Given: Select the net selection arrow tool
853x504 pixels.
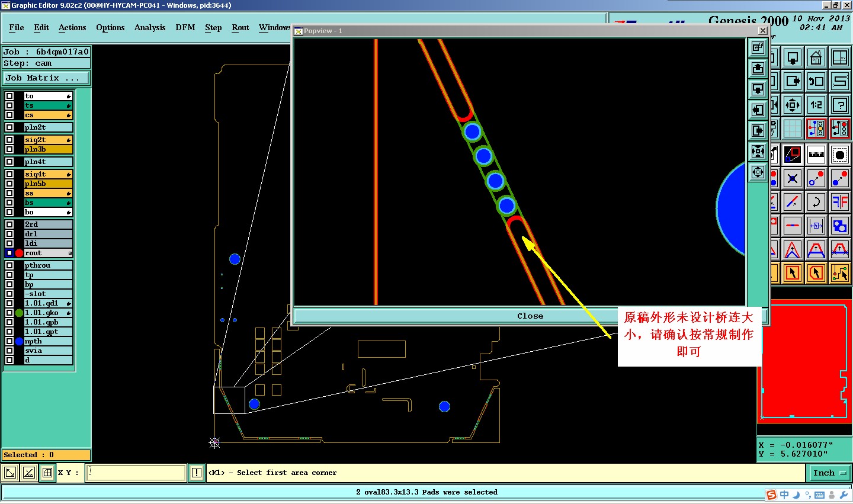Looking at the screenshot, I should click(839, 272).
